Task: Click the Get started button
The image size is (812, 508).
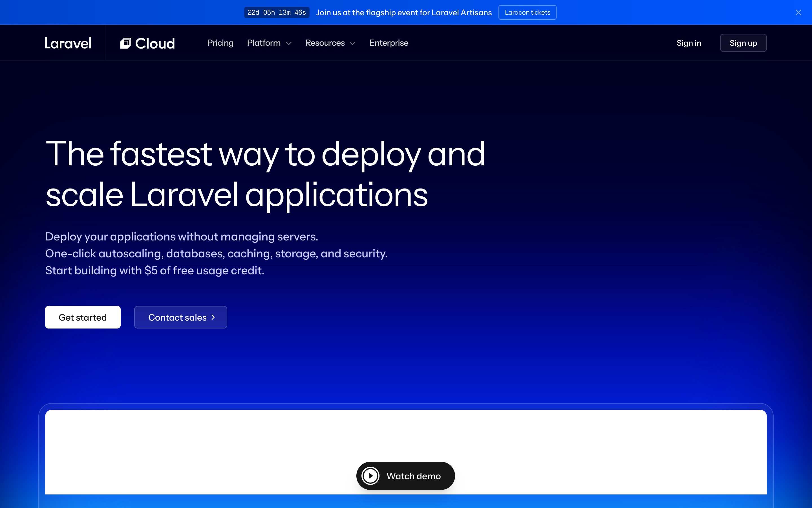Action: pos(83,317)
